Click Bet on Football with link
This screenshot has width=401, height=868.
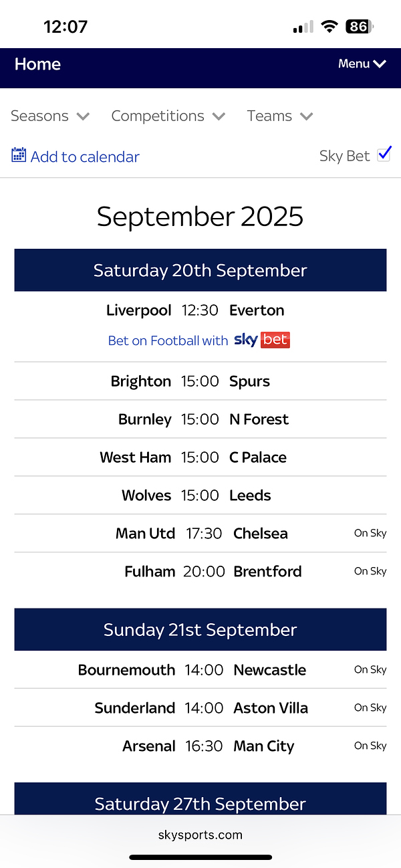point(168,340)
